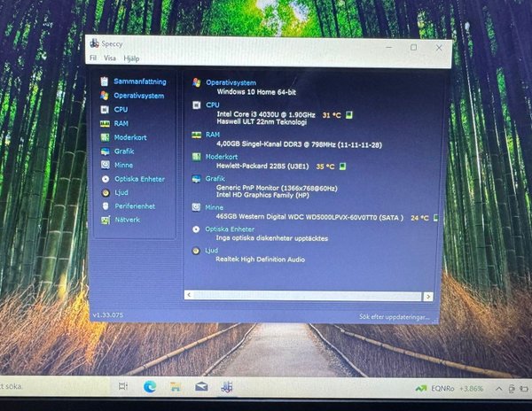Click the disc icon beside sidebar Optiska Enheter
532x411 pixels.
coord(106,179)
